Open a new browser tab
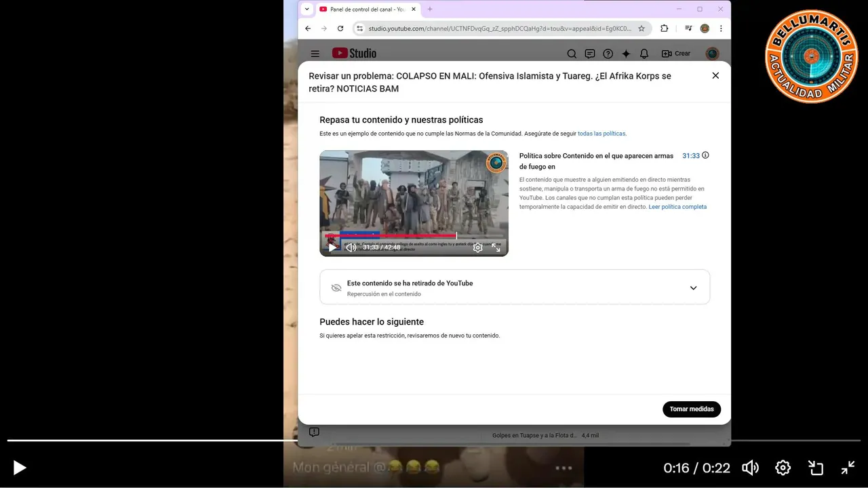The image size is (868, 488). pyautogui.click(x=430, y=9)
